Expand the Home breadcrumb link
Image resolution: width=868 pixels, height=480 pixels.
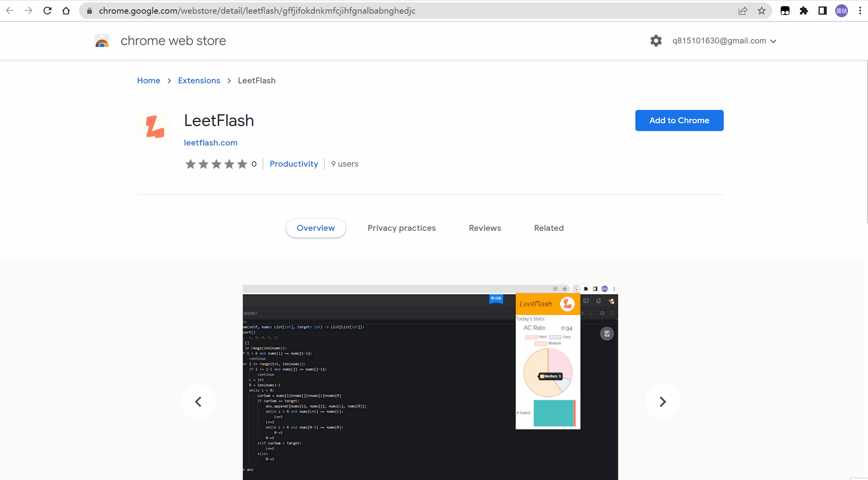148,81
